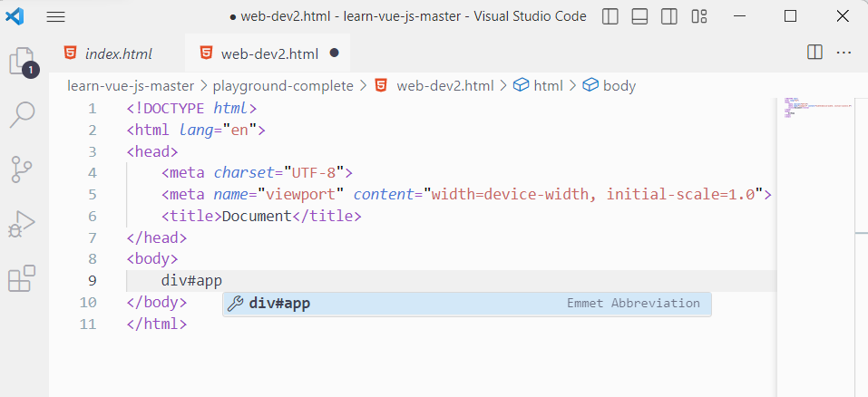Click the <!DOCTYPE html> line
The width and height of the screenshot is (868, 397).
click(x=191, y=109)
